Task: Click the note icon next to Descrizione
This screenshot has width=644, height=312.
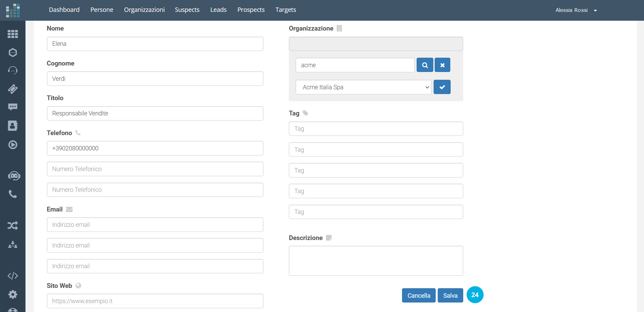Action: tap(329, 238)
